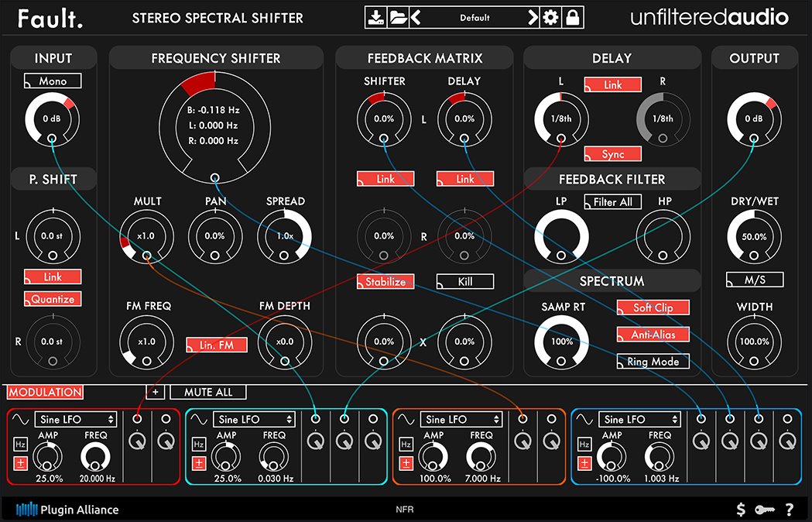The width and height of the screenshot is (812, 522).
Task: Click the red LFO AMP knob 25.0%
Action: tap(48, 457)
